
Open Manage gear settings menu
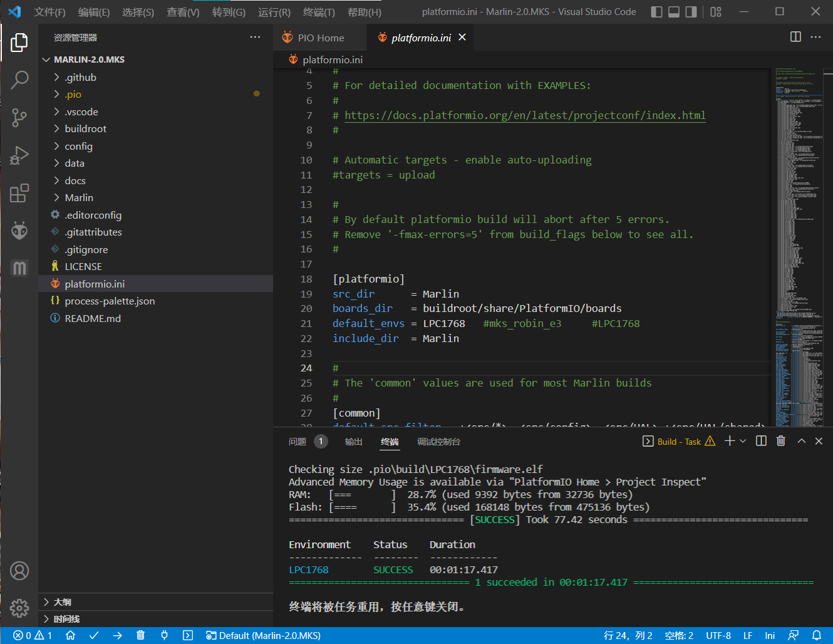[19, 608]
